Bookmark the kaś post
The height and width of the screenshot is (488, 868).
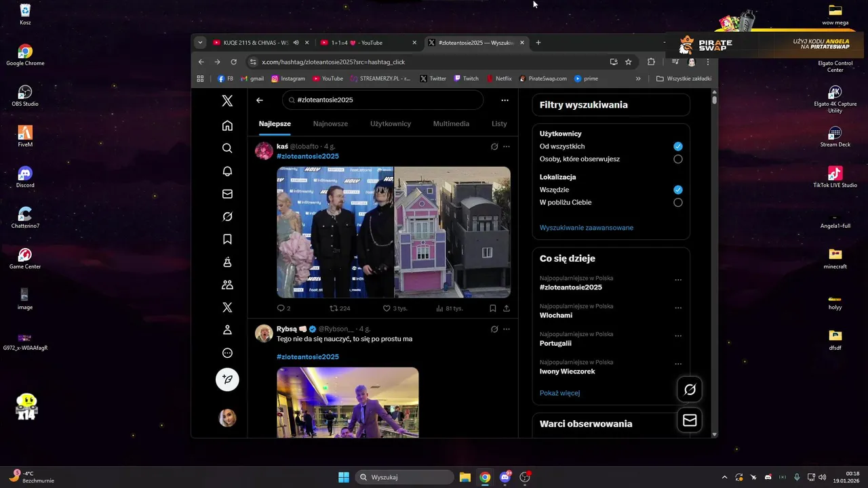click(493, 308)
